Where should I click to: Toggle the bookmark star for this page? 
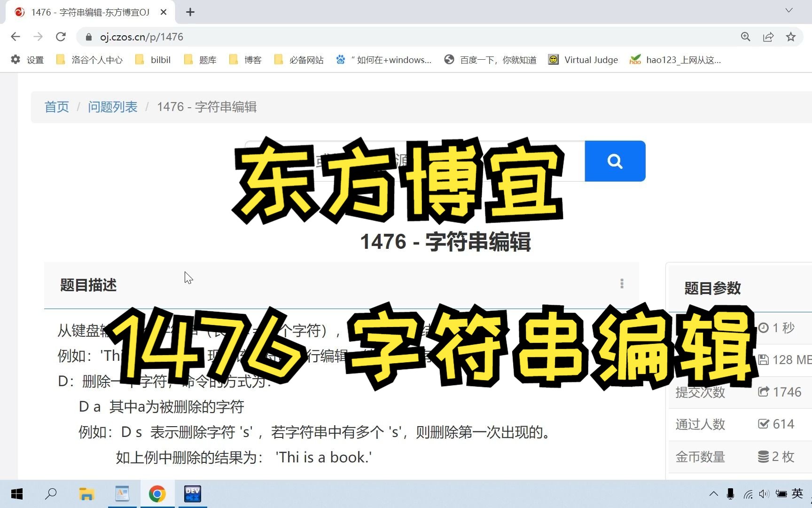tap(790, 37)
